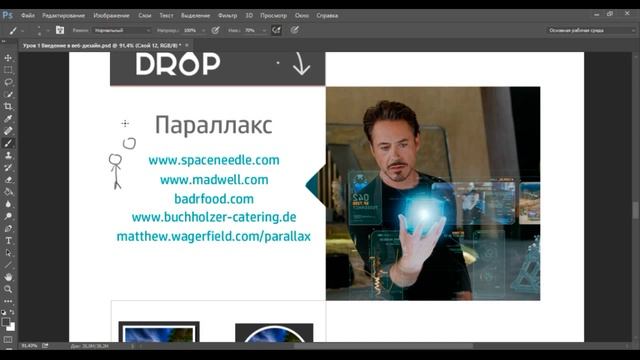This screenshot has width=640, height=360.
Task: Close the Урок 1 document tab
Action: point(187,45)
